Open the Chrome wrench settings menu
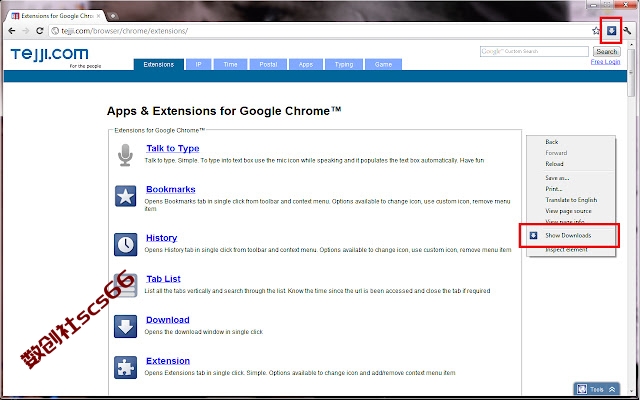640x400 pixels. pos(627,31)
